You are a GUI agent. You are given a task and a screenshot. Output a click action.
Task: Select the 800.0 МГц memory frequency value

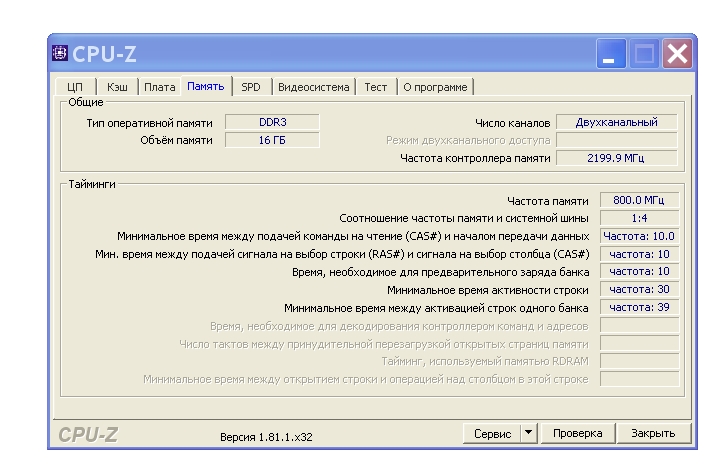639,200
